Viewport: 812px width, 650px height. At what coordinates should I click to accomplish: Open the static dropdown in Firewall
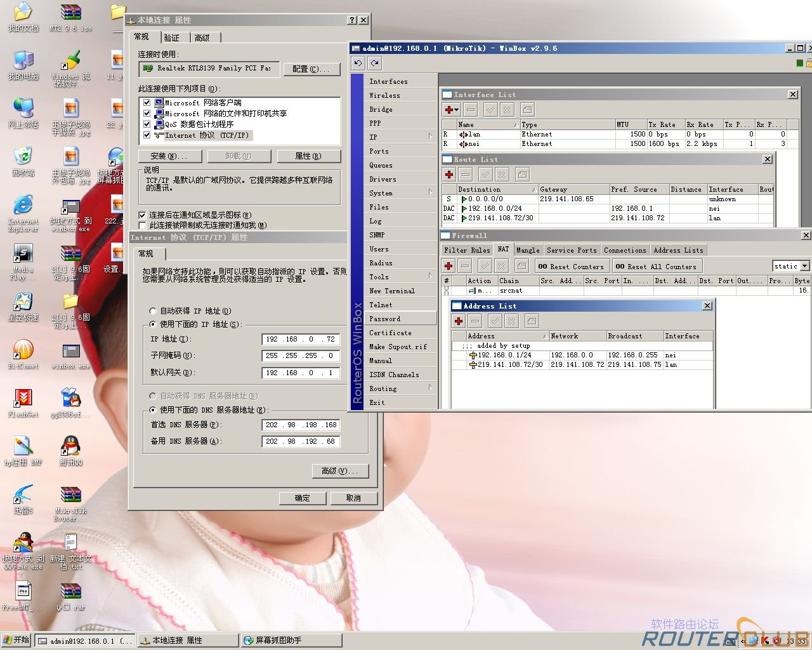(x=805, y=266)
